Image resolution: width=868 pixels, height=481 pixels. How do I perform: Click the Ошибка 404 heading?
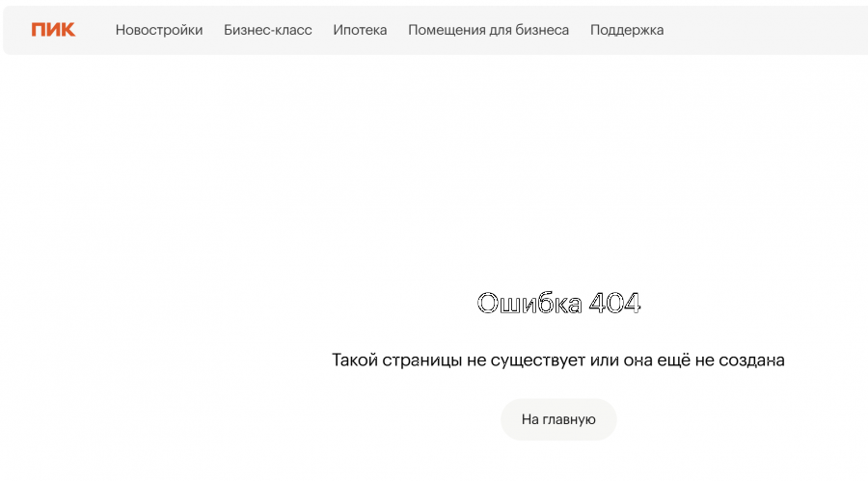click(x=558, y=304)
